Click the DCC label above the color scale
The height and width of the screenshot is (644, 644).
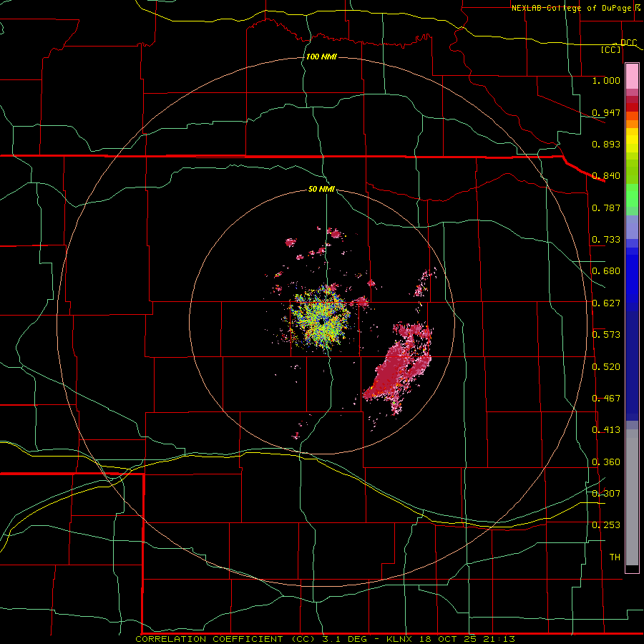pos(628,42)
